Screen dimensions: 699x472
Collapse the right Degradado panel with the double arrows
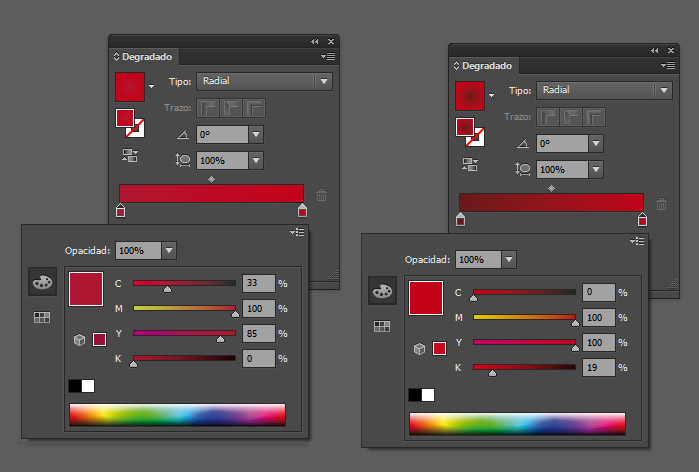[655, 49]
